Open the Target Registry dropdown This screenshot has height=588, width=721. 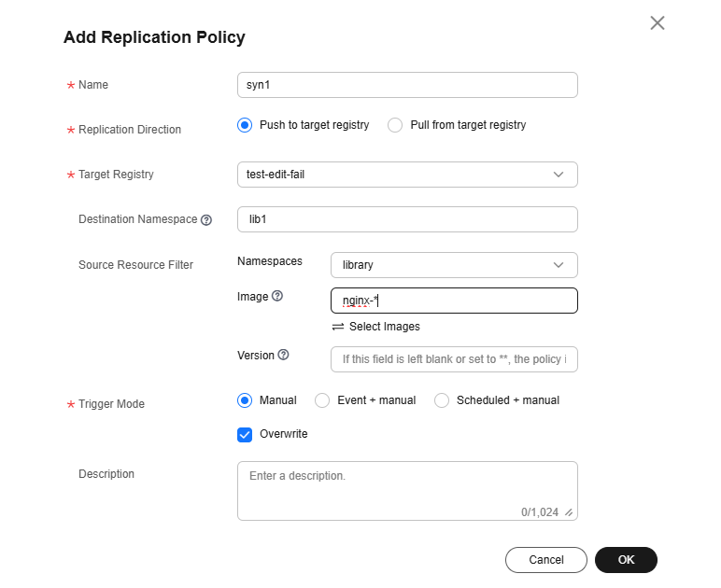pyautogui.click(x=407, y=175)
